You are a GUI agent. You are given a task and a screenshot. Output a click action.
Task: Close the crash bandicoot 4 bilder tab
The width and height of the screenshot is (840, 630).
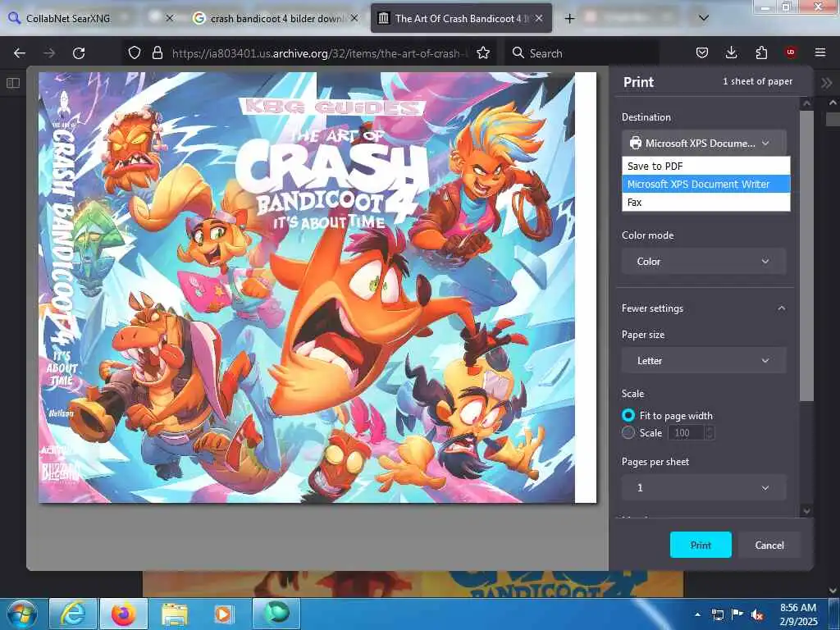pyautogui.click(x=354, y=18)
